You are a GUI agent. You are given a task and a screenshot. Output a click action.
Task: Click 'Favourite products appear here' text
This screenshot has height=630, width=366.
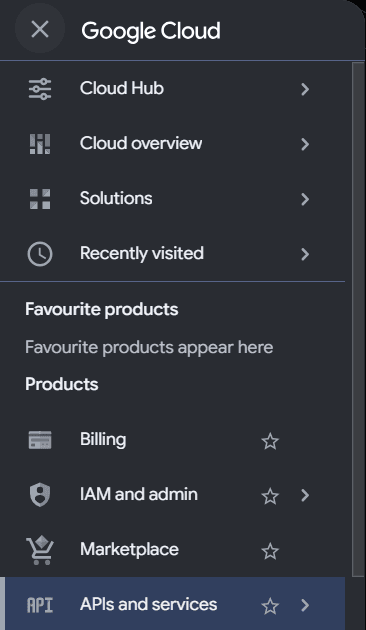tap(149, 348)
